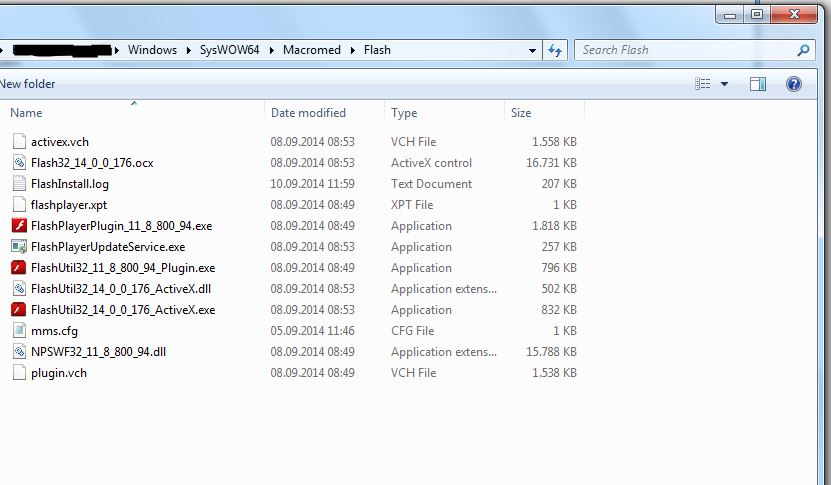Go to the Windows folder in breadcrumb
Screen dimensions: 831x485
[153, 50]
